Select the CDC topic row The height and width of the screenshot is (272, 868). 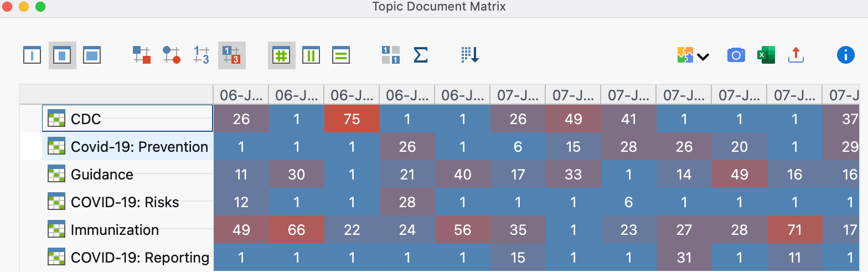86,119
